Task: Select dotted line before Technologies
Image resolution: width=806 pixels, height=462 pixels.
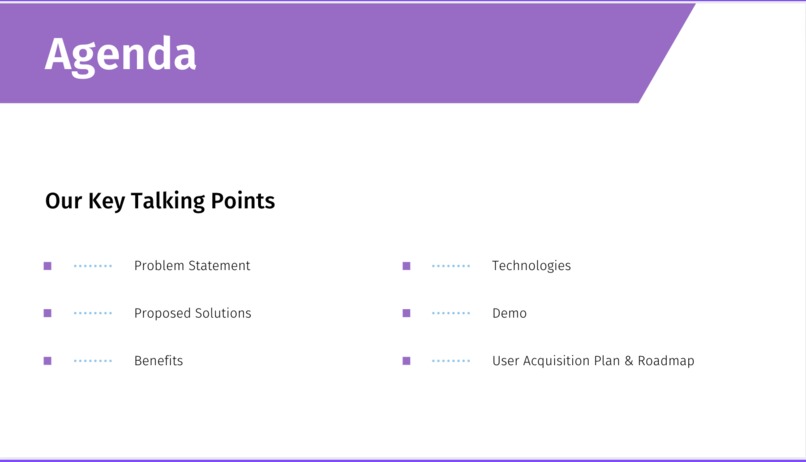Action: [x=451, y=266]
